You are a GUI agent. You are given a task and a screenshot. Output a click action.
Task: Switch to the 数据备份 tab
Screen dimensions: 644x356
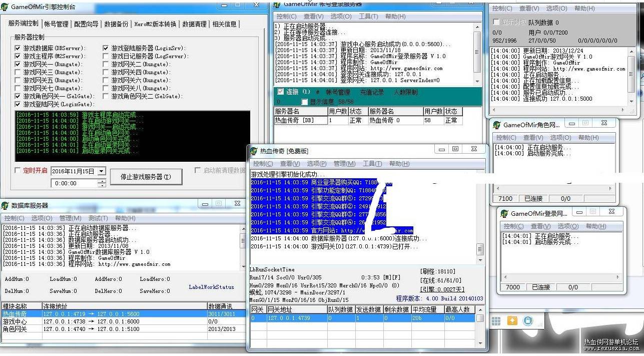coord(116,24)
